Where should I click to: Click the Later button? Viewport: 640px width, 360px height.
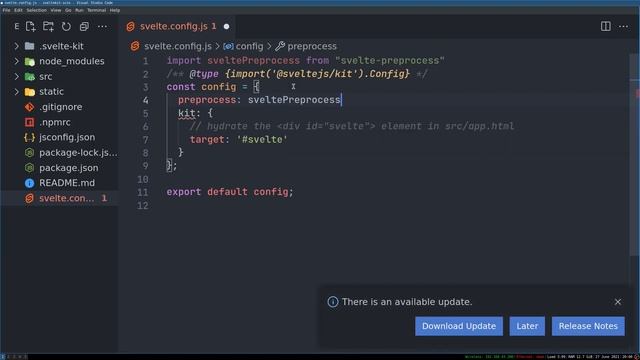(527, 326)
